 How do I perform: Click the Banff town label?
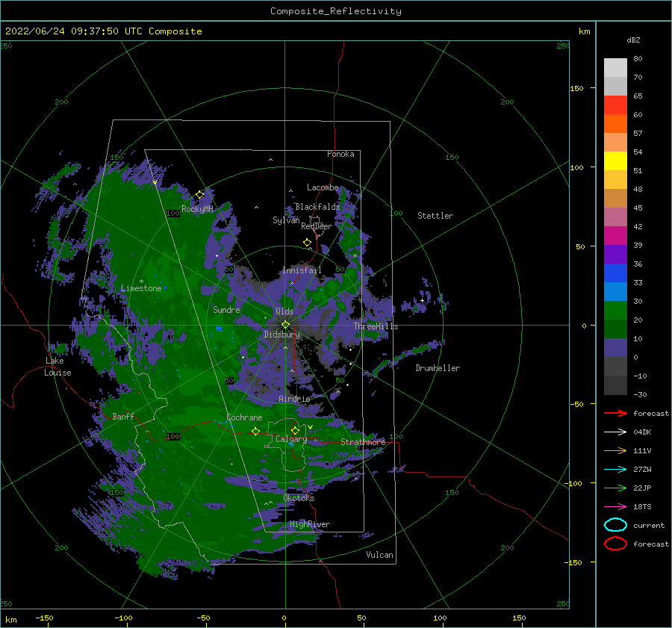pyautogui.click(x=123, y=416)
